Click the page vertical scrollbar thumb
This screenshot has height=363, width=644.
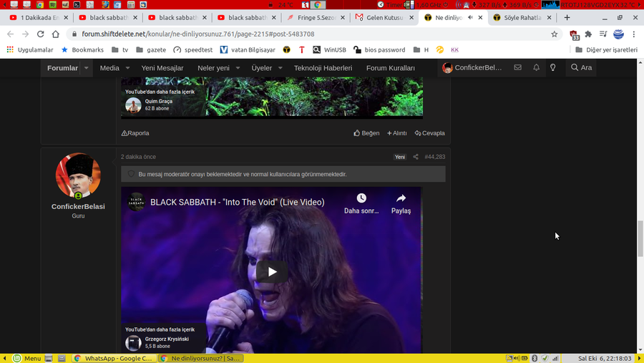coord(640,238)
